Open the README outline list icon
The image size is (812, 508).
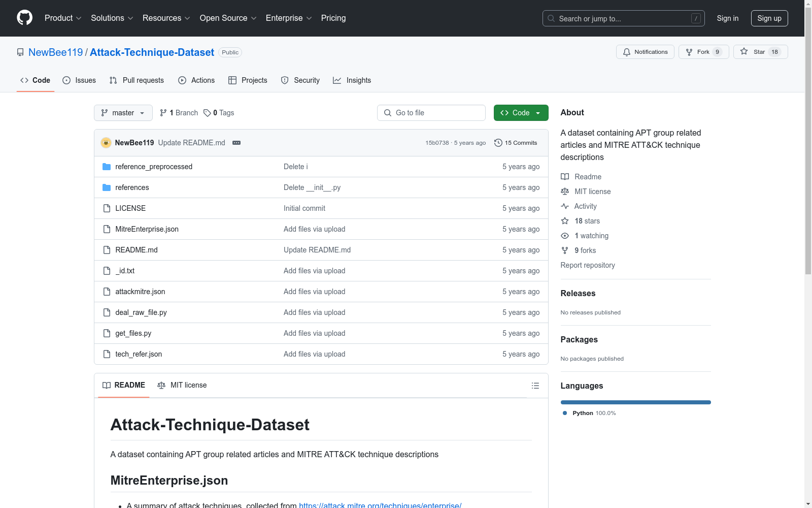[535, 386]
